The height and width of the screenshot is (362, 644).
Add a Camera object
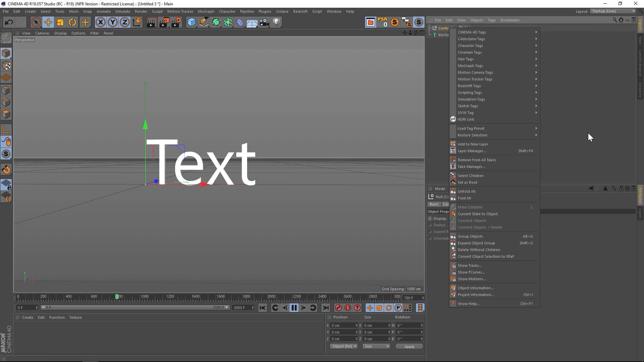click(x=264, y=22)
